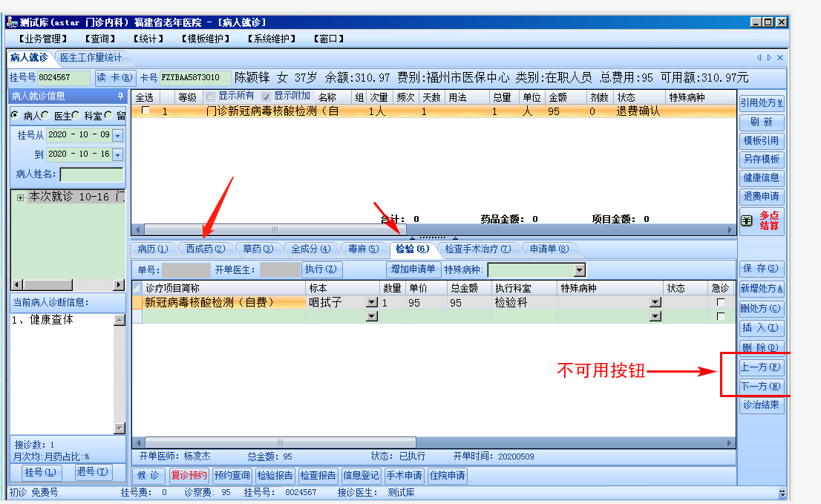The height and width of the screenshot is (504, 821).
Task: Click the 卡号 field FZYBAA5873010
Action: (194, 77)
